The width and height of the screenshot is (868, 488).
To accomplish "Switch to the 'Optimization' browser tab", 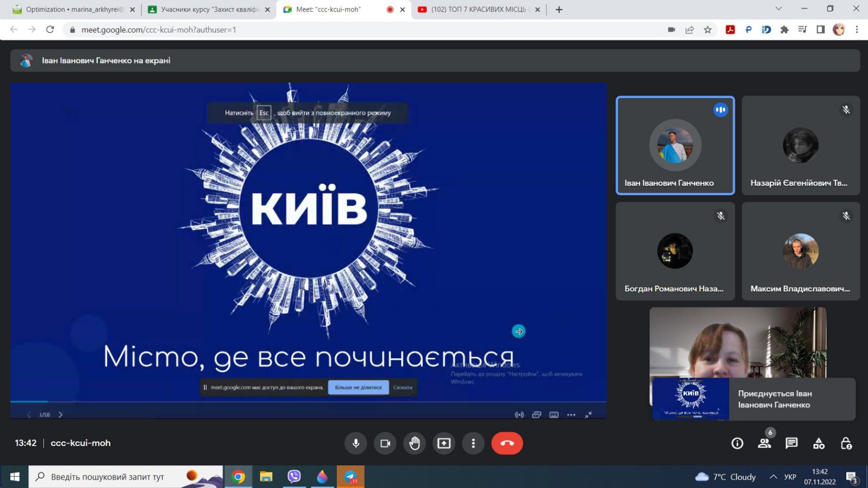I will click(74, 9).
